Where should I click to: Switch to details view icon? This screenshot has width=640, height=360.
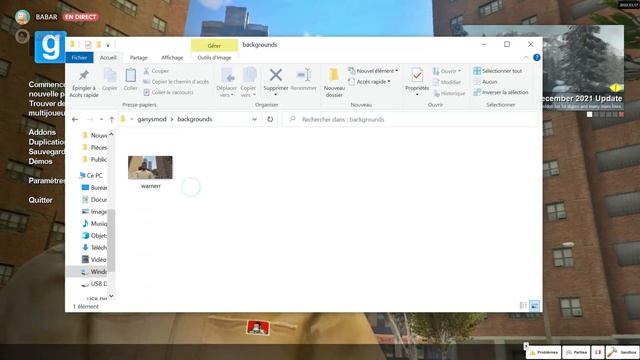click(x=523, y=305)
